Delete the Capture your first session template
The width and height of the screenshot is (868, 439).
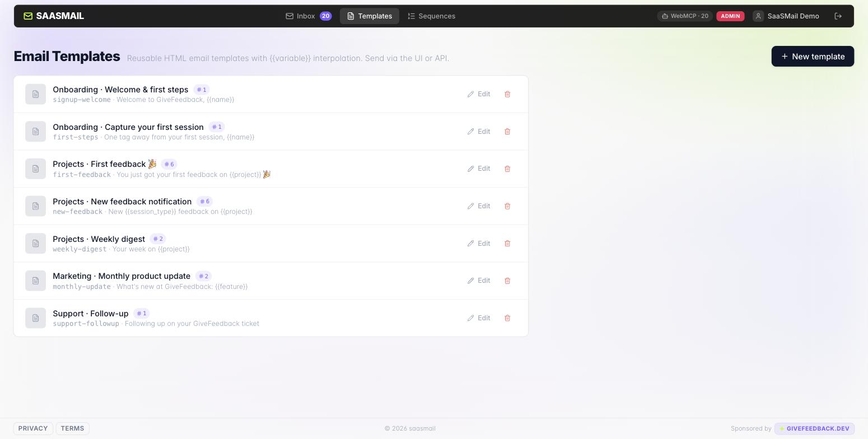pos(507,132)
